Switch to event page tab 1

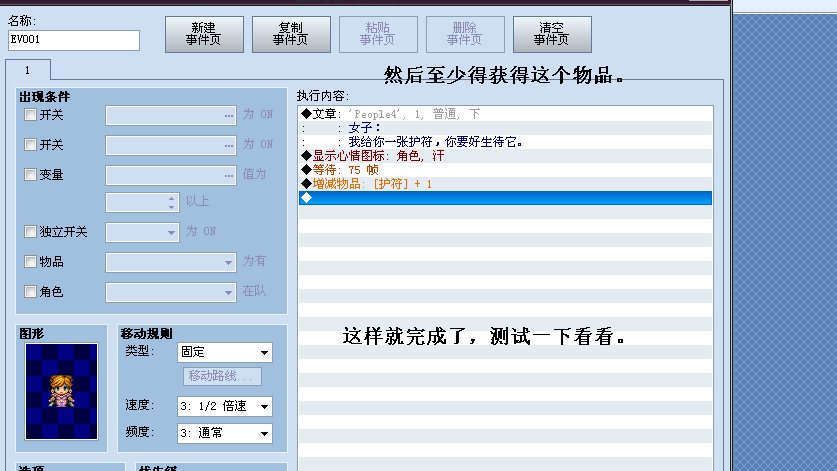point(28,70)
